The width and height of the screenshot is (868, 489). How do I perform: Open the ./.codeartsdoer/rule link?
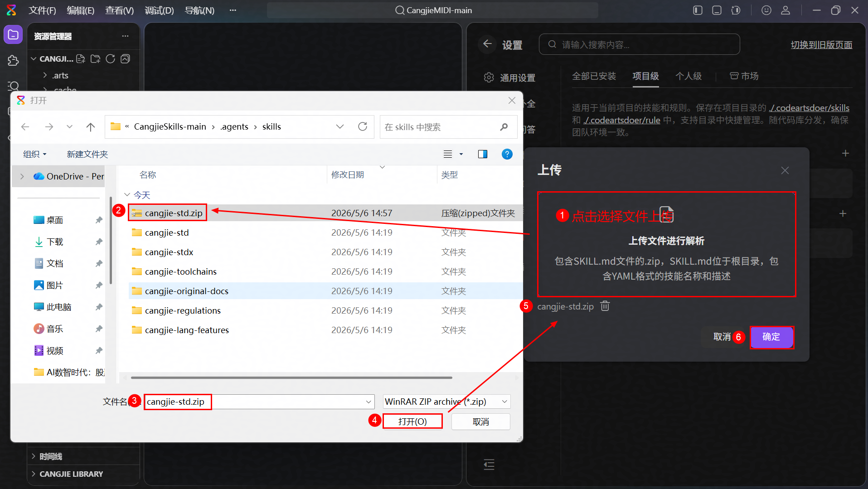[x=621, y=120]
